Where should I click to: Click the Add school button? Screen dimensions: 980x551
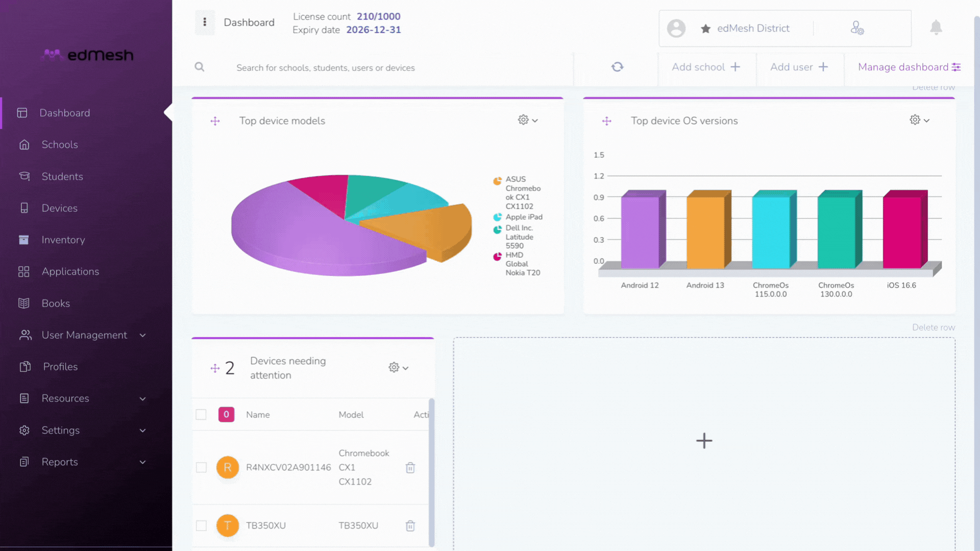pos(706,67)
